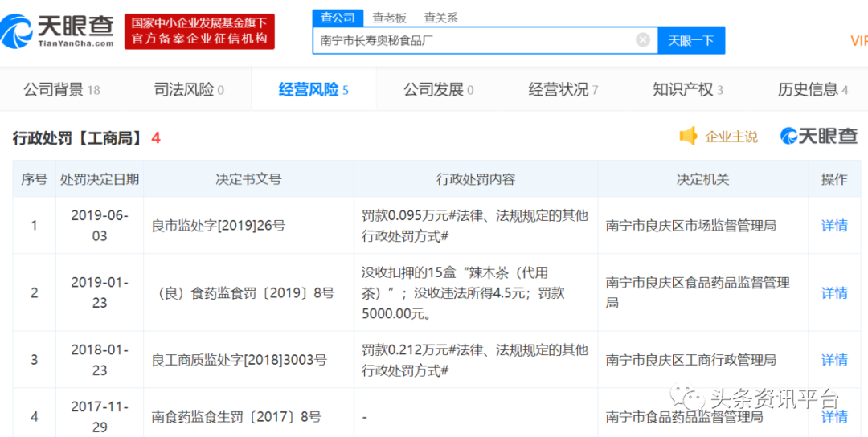Clear the search box with the X icon

pyautogui.click(x=643, y=40)
